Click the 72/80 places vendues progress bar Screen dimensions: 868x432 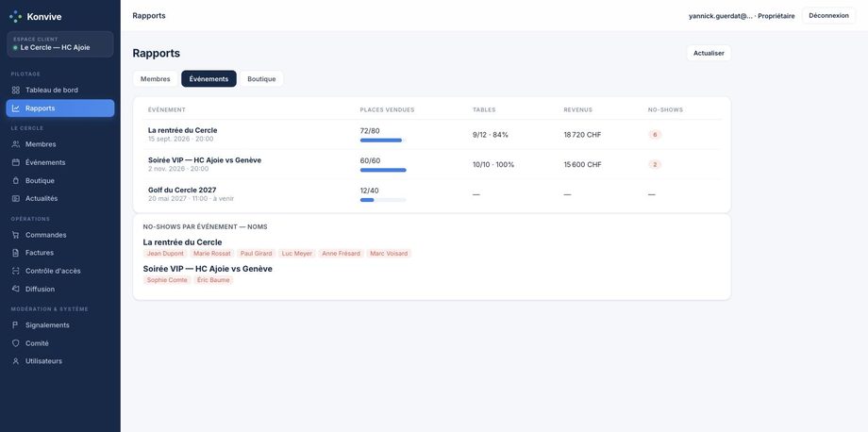(383, 141)
